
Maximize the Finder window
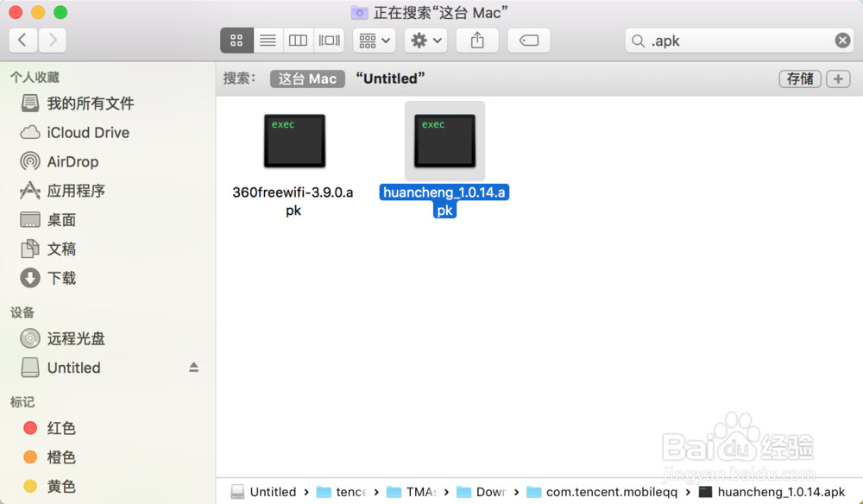(60, 12)
